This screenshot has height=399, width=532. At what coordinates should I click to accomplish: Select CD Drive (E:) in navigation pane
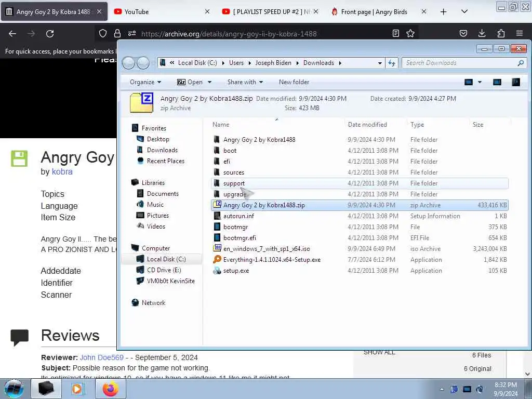click(x=164, y=270)
